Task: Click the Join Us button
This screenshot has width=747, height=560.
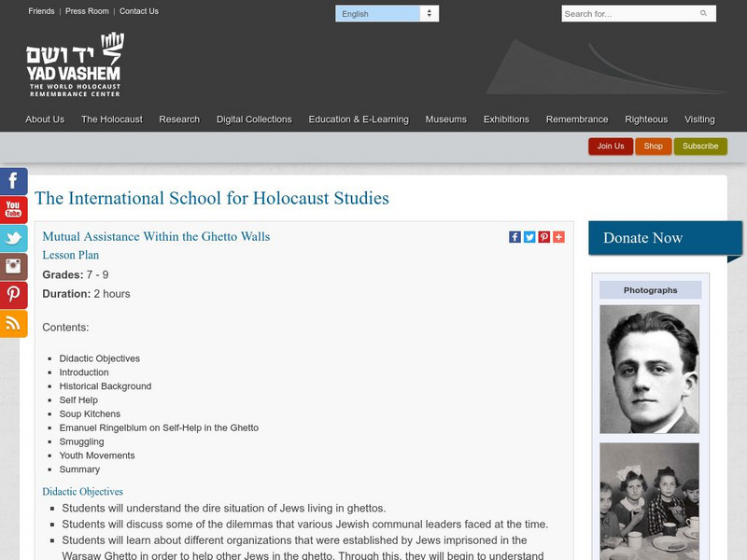Action: [x=611, y=147]
